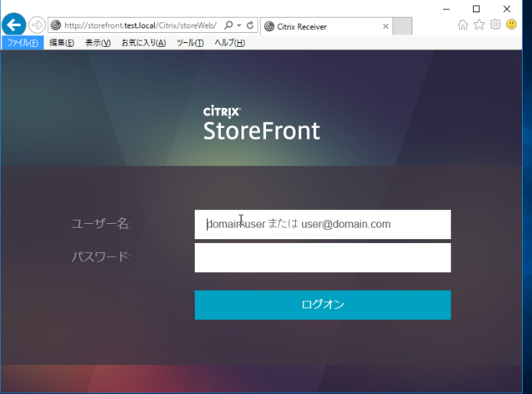The image size is (532, 394).
Task: Click the ログオン button
Action: coord(323,305)
